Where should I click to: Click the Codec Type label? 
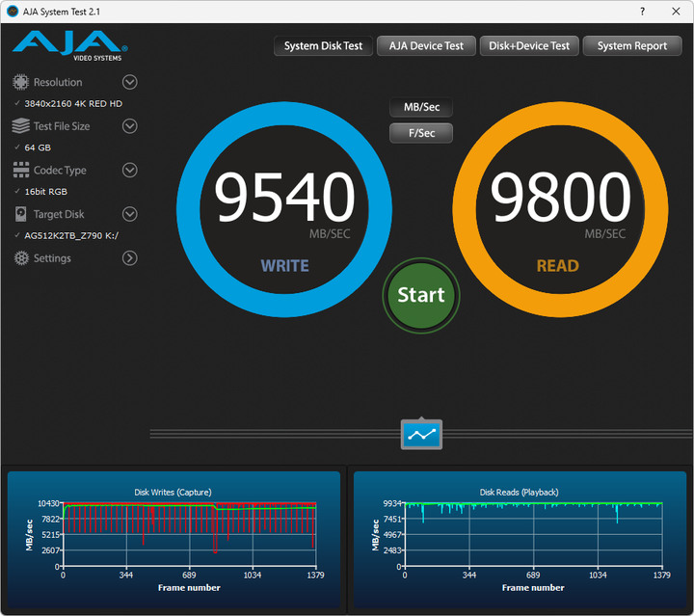pos(60,171)
